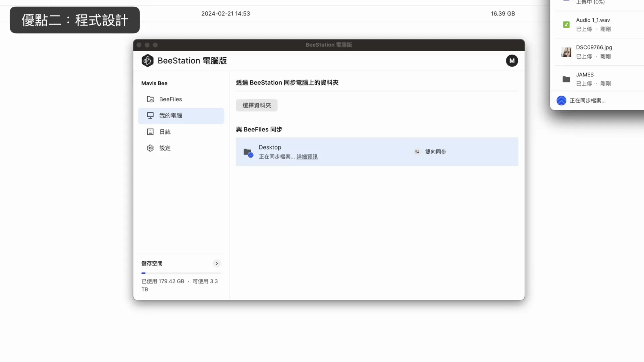Image resolution: width=644 pixels, height=362 pixels.
Task: Click the 選擇資料夾 button
Action: coord(257,105)
